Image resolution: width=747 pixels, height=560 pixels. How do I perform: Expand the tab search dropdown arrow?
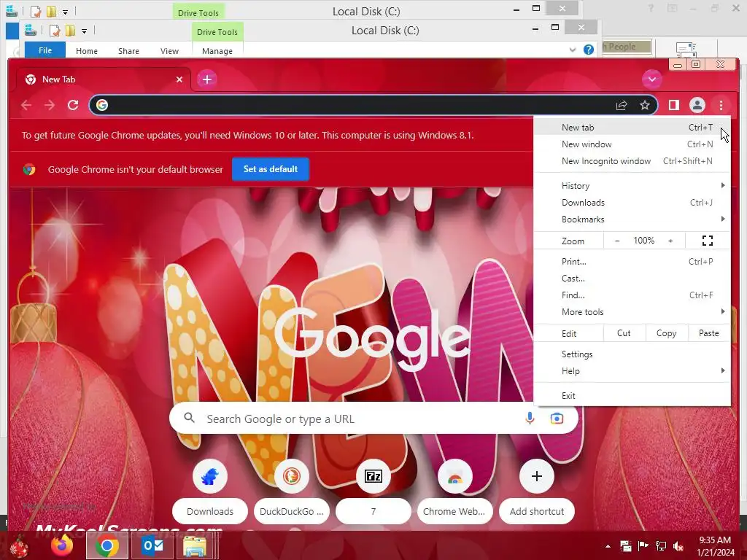tap(651, 79)
